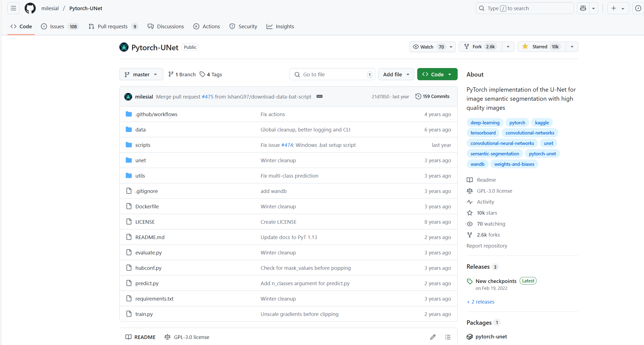Click the Go to file field
The width and height of the screenshot is (644, 345).
tap(332, 74)
